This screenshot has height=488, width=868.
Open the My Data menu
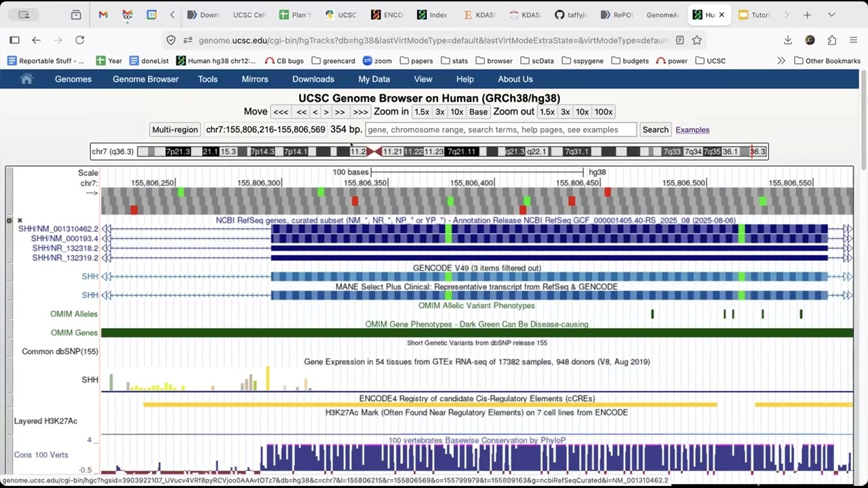coord(374,79)
